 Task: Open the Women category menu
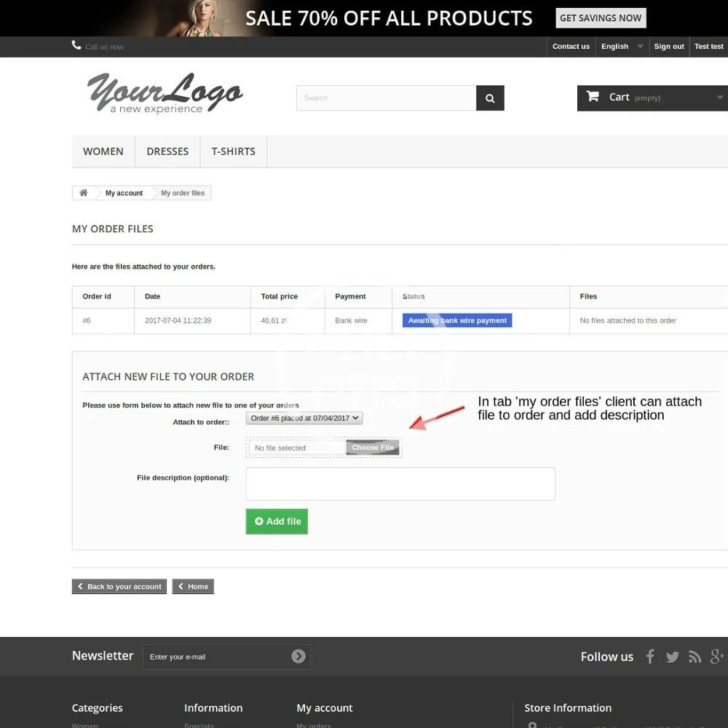click(x=103, y=151)
